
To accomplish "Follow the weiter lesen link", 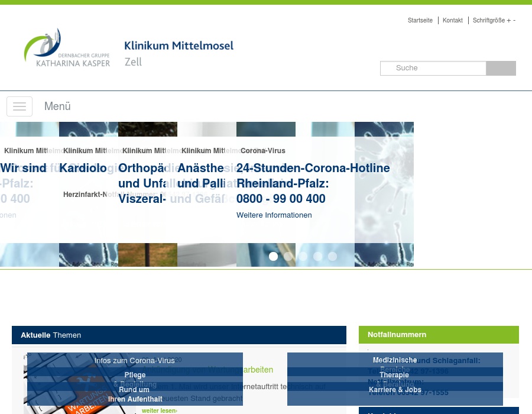I will click(x=159, y=410).
